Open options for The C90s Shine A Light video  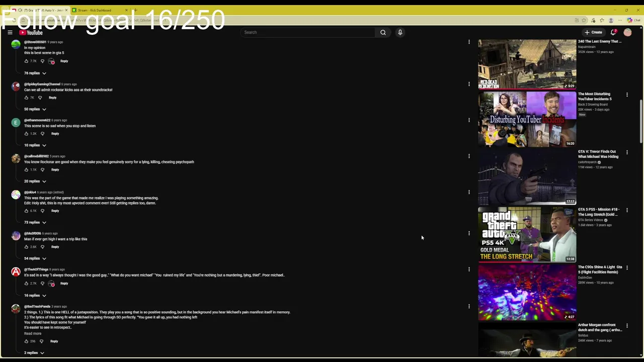tap(627, 268)
